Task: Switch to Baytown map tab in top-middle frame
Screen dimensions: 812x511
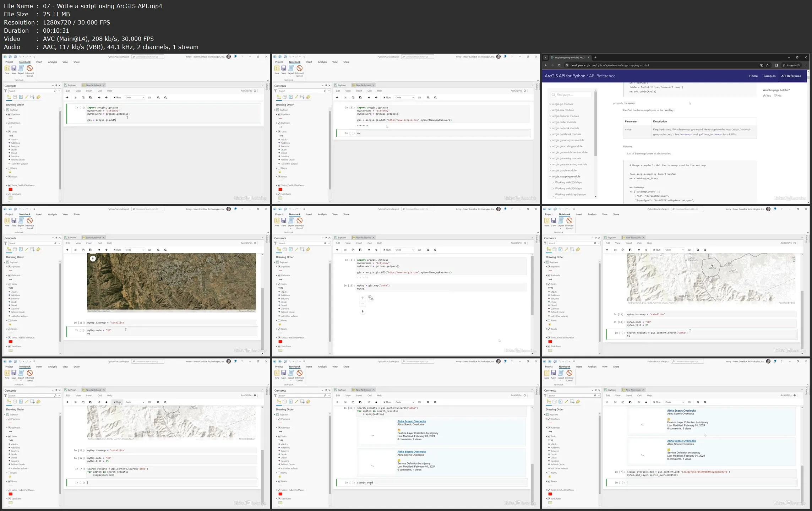Action: click(x=340, y=85)
